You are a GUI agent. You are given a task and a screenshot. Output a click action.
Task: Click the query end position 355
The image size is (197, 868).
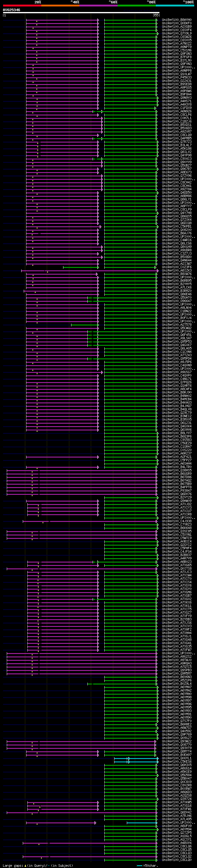[155, 15]
